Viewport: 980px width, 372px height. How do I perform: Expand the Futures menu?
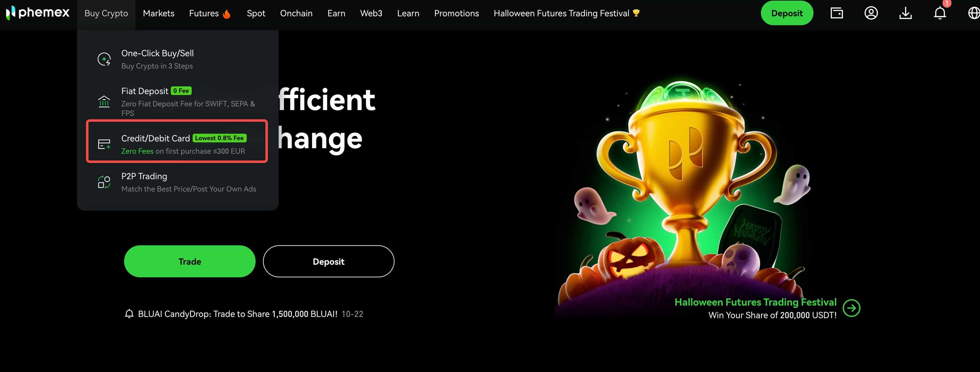click(x=210, y=14)
